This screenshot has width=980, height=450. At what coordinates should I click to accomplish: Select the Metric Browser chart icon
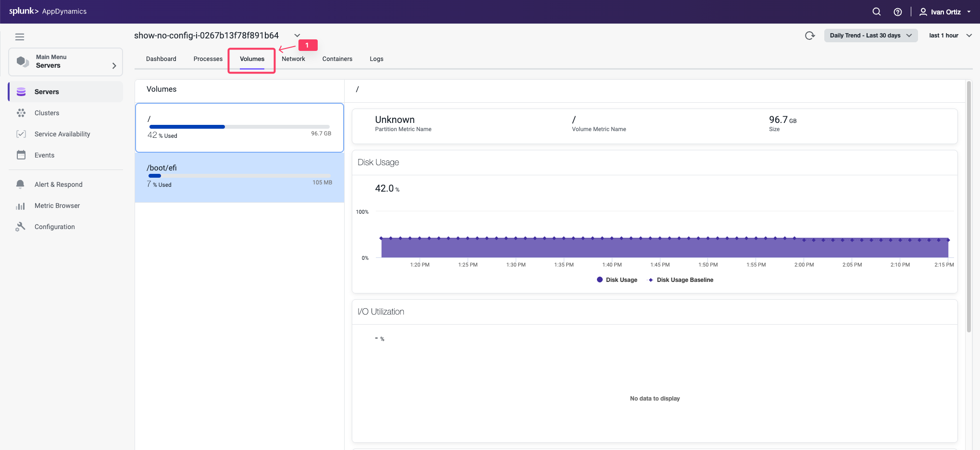[x=21, y=206]
